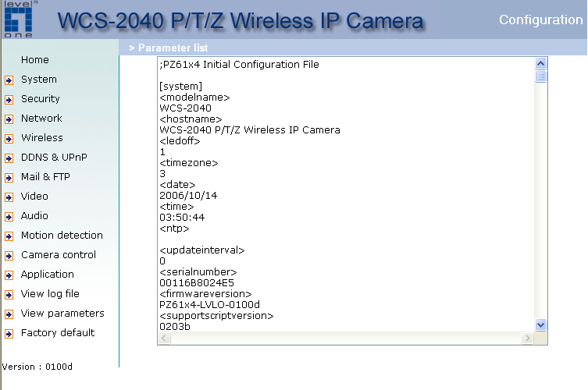Click the serial number 00116B8024E5
Screen dimensions: 588x390
pos(197,283)
